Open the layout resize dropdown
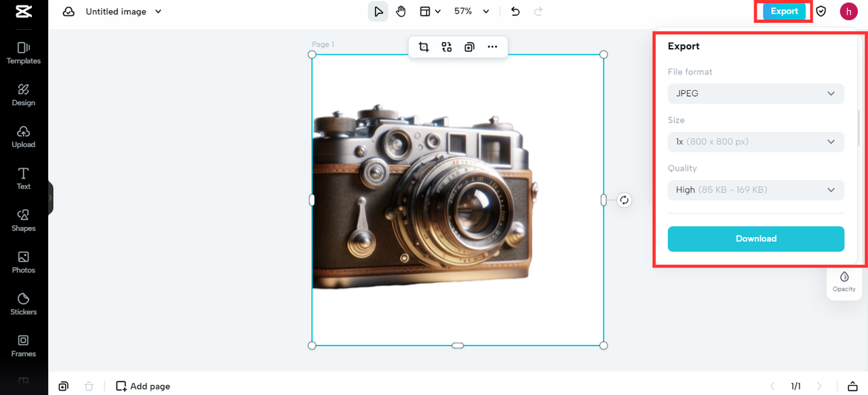 click(430, 12)
